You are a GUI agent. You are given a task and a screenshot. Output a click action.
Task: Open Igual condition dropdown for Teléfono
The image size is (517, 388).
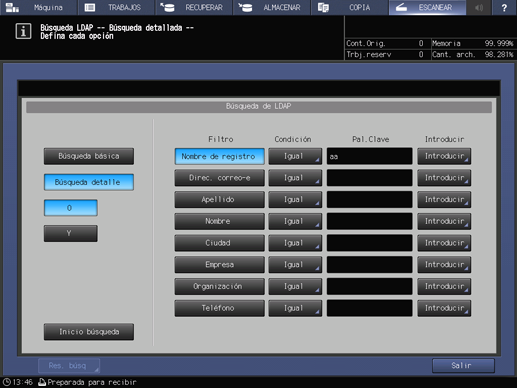(x=295, y=308)
